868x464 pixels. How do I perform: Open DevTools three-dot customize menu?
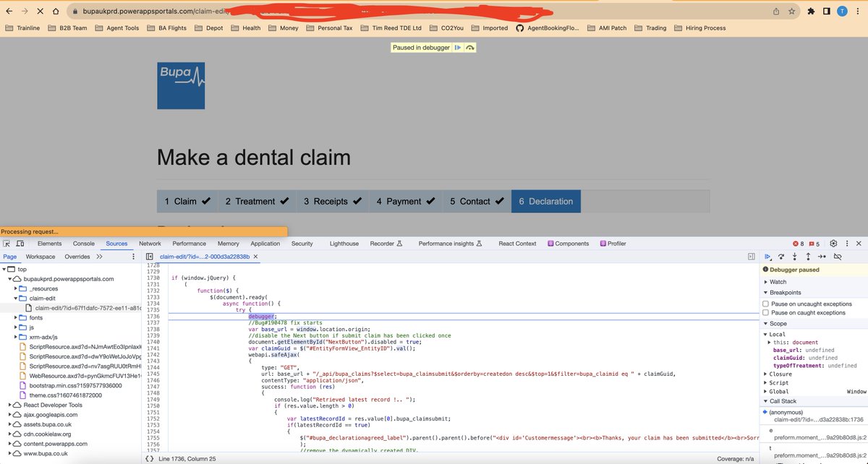(x=846, y=244)
